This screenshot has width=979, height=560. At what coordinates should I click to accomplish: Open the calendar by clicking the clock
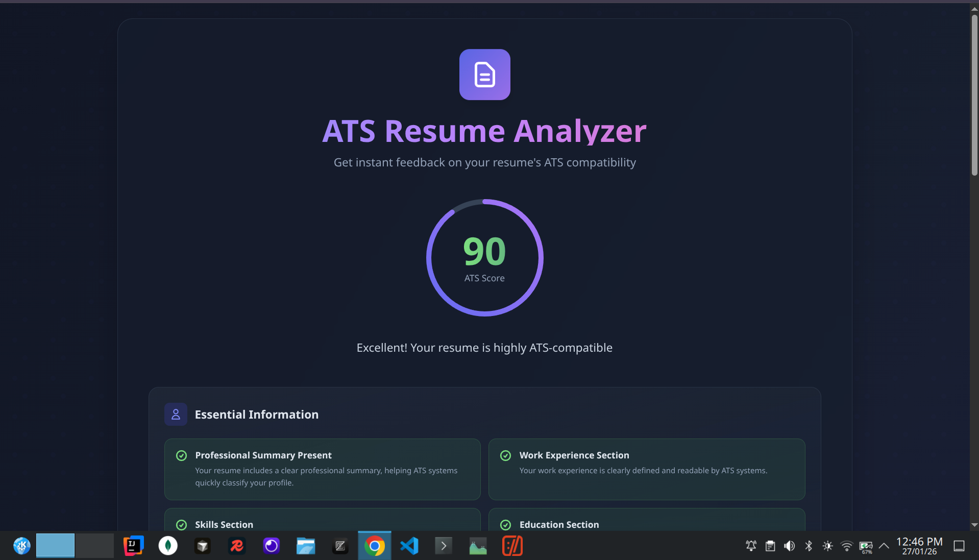918,545
